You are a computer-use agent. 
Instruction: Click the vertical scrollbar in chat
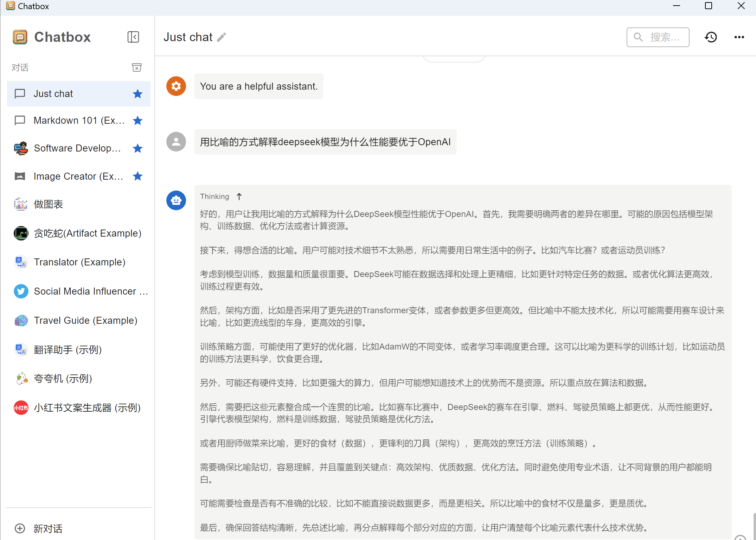tap(754, 526)
